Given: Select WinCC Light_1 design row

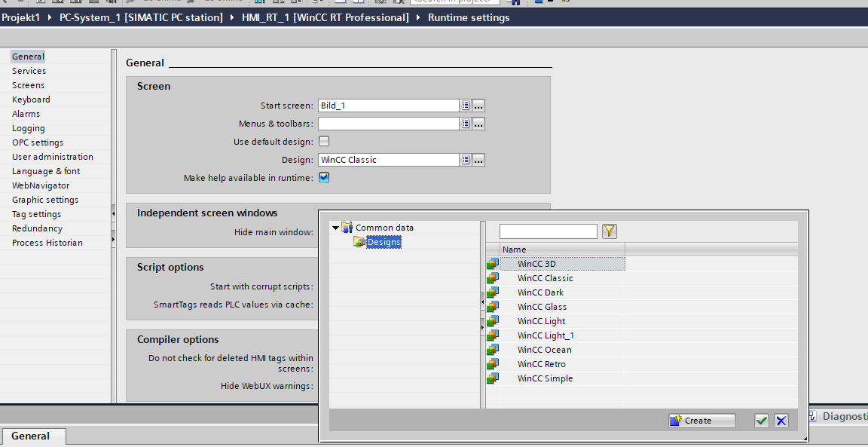Looking at the screenshot, I should pyautogui.click(x=562, y=335).
